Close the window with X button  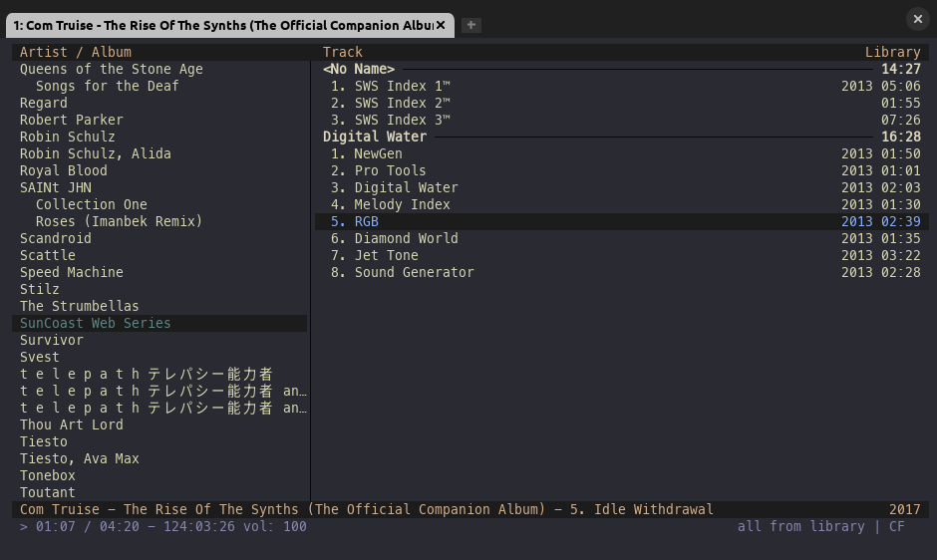(x=918, y=19)
